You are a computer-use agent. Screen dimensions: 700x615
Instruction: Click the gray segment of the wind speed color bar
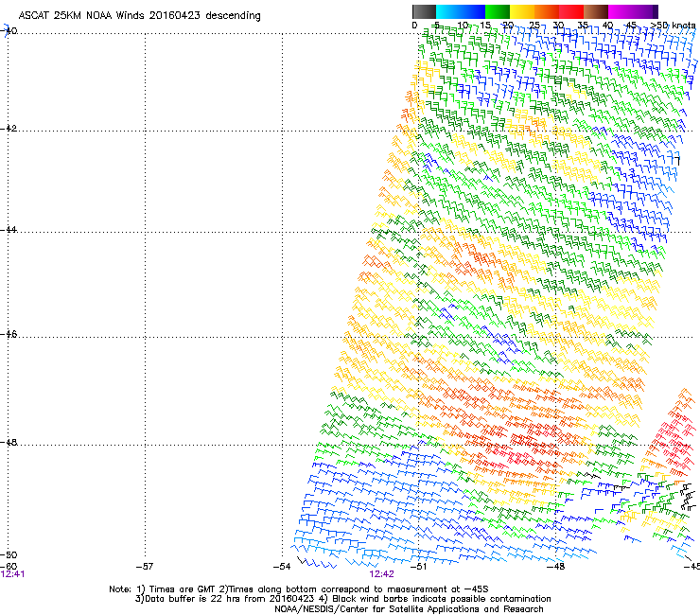(424, 11)
